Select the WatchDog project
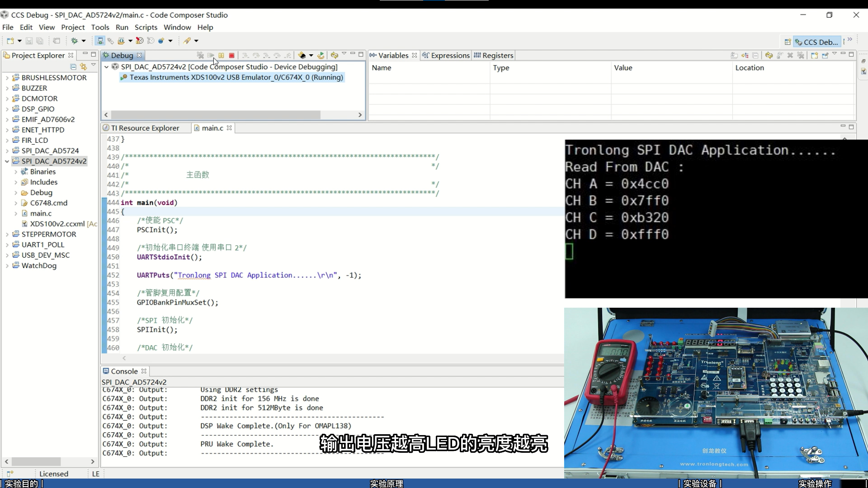This screenshot has width=868, height=488. pyautogui.click(x=39, y=265)
